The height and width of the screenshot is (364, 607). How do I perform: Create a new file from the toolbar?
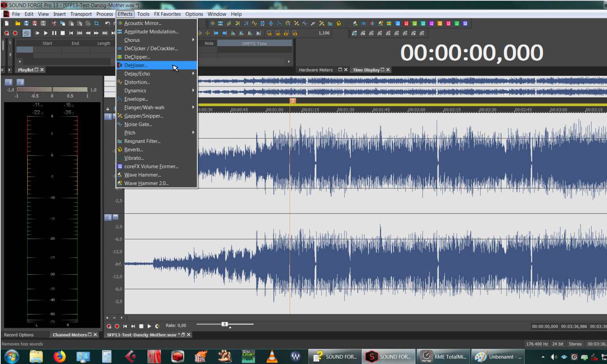[x=7, y=24]
